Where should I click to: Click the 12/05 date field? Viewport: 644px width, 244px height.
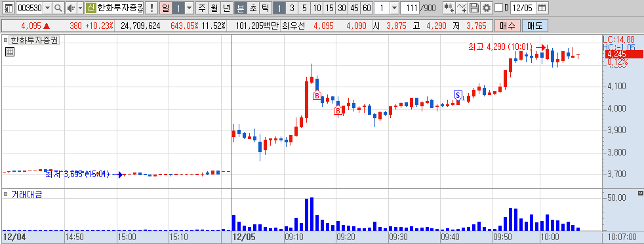pos(523,8)
